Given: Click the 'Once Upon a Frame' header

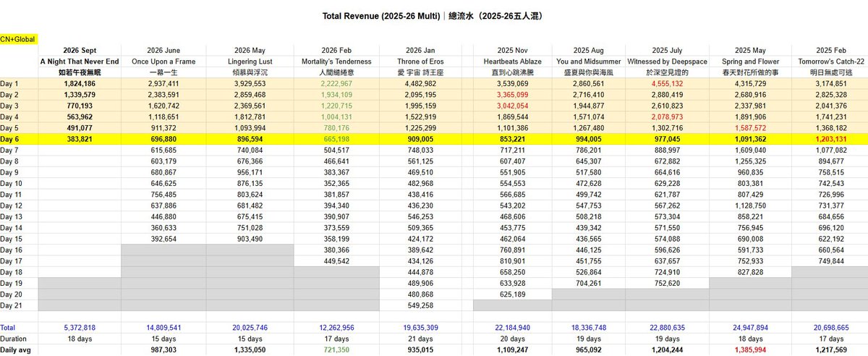Looking at the screenshot, I should pos(163,62).
